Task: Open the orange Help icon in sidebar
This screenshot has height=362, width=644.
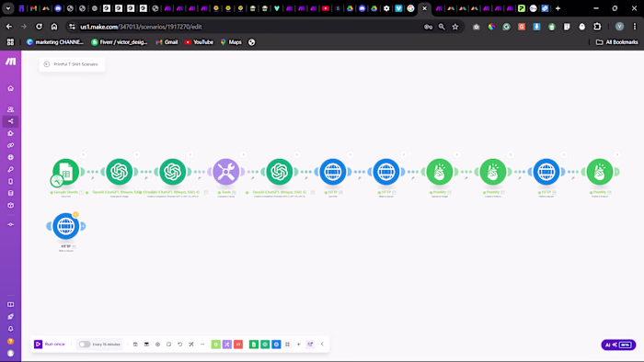Action: (11, 341)
